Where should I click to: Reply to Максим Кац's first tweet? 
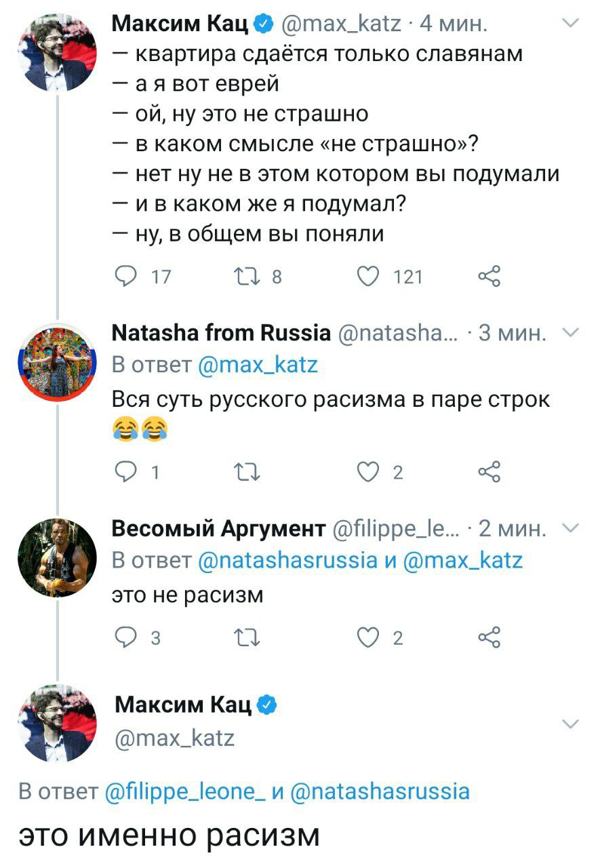(124, 277)
